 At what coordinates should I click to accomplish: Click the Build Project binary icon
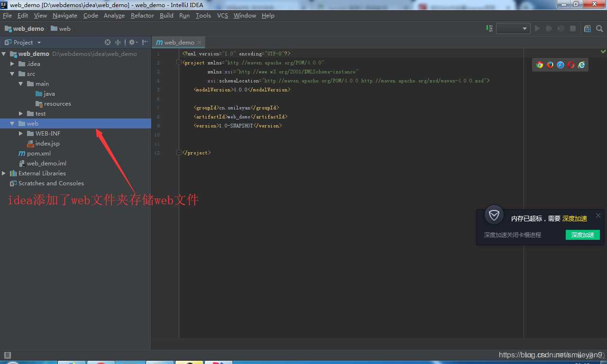pos(489,28)
